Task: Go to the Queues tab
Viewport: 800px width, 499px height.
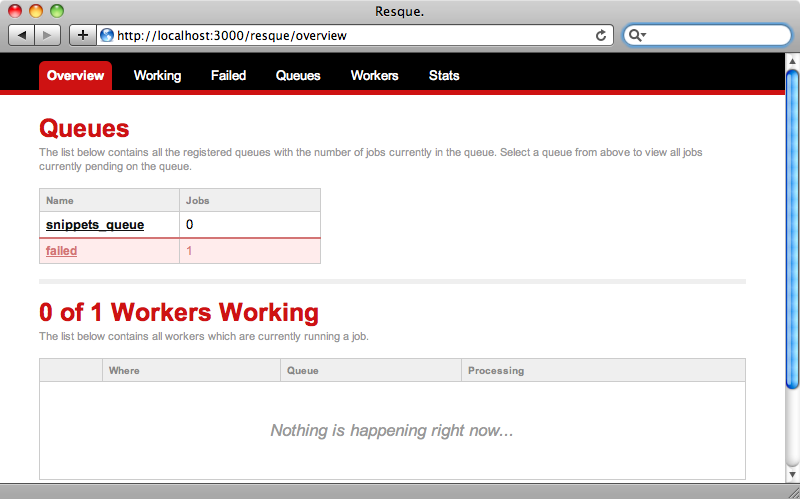Action: click(298, 76)
